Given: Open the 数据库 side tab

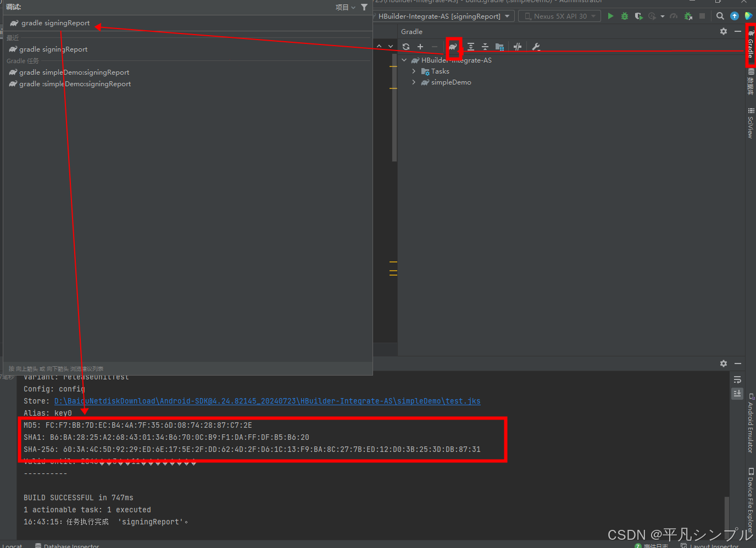Looking at the screenshot, I should pos(751,82).
